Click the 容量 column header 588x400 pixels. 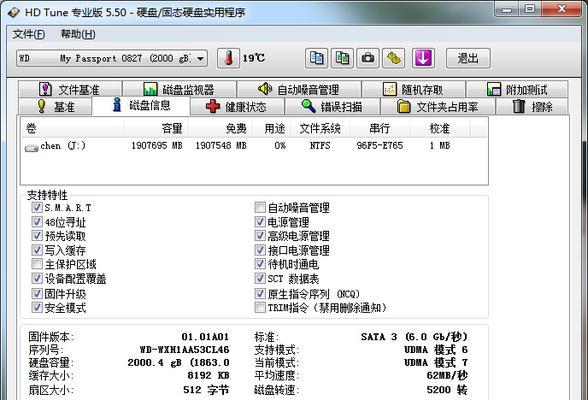[155, 129]
